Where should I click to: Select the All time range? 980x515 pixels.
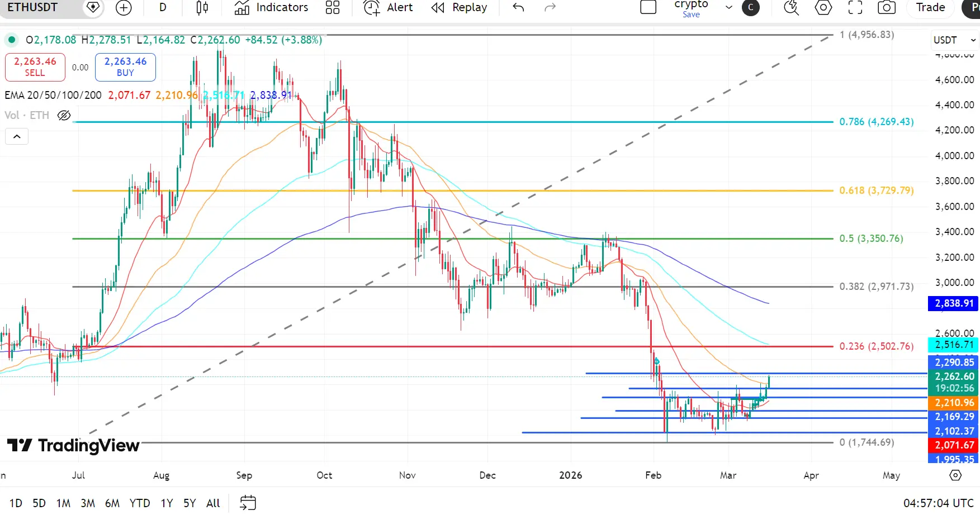tap(213, 503)
